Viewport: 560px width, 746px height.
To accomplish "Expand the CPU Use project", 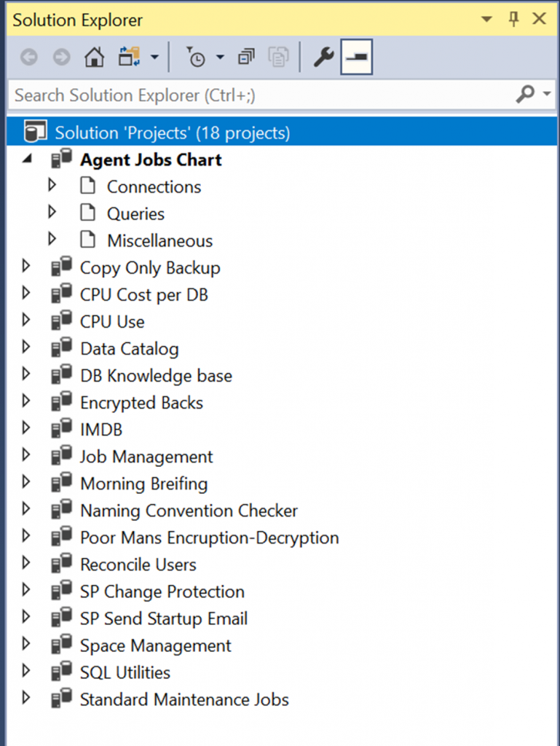I will pyautogui.click(x=27, y=321).
